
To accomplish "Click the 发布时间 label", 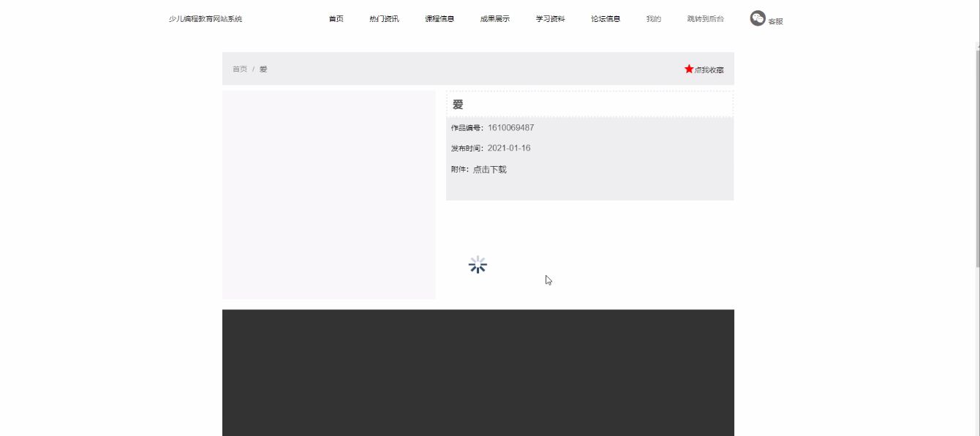I will coord(467,149).
